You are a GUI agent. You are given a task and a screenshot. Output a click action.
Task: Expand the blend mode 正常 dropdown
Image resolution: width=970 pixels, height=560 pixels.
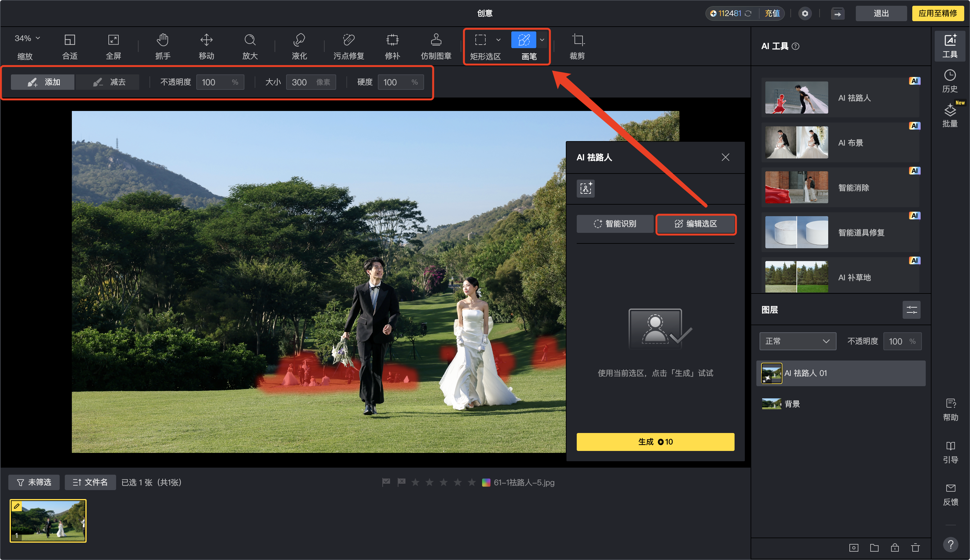click(797, 341)
